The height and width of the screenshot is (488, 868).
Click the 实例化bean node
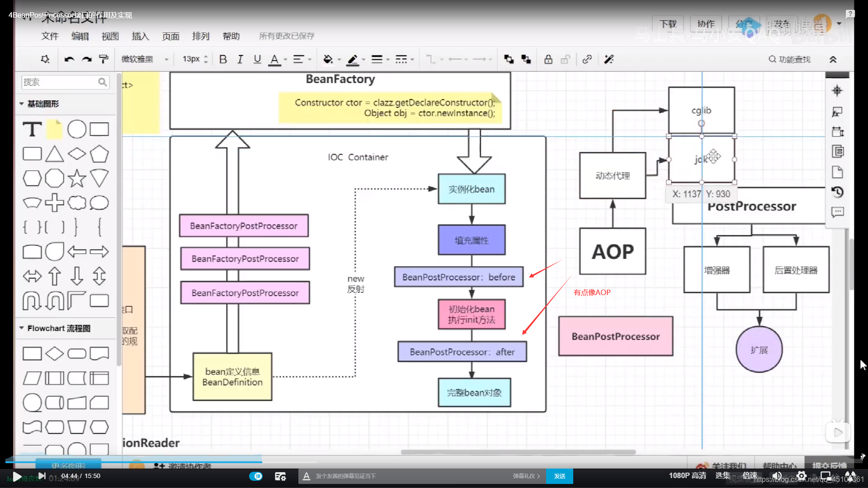coord(472,189)
